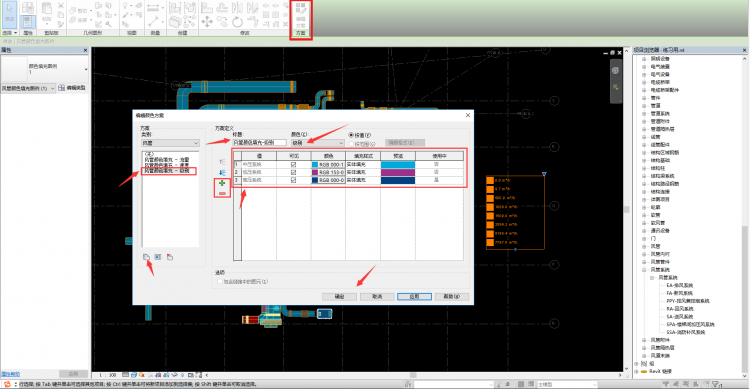Expand the Revit 链接 node in browser
Screen dimensions: 750x389
(x=636, y=371)
